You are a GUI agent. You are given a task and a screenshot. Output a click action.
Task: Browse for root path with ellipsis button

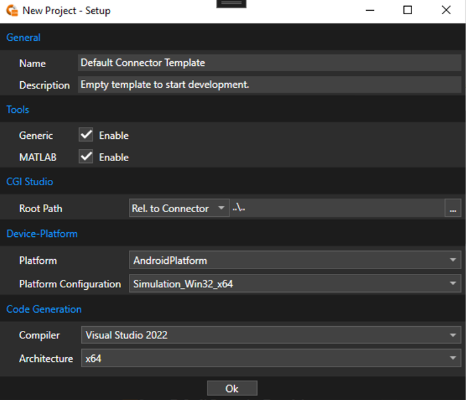pos(453,208)
